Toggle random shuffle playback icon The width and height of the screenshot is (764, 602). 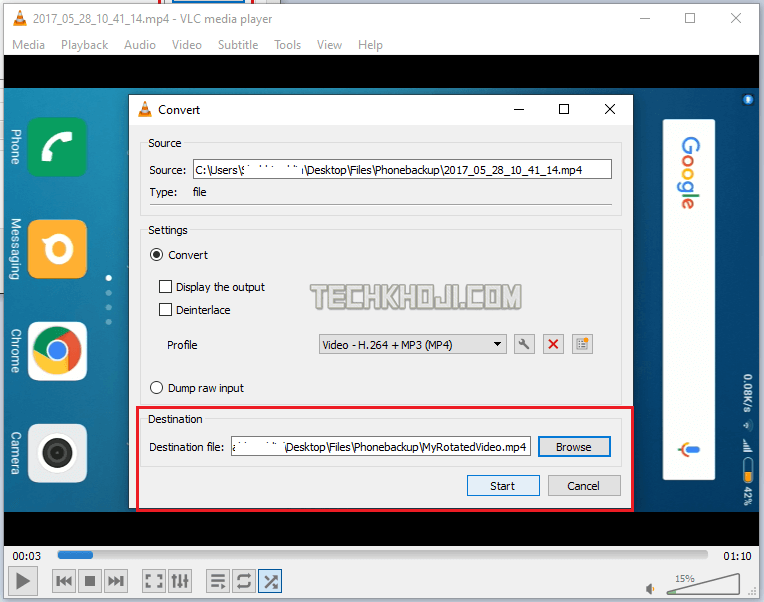(x=270, y=581)
